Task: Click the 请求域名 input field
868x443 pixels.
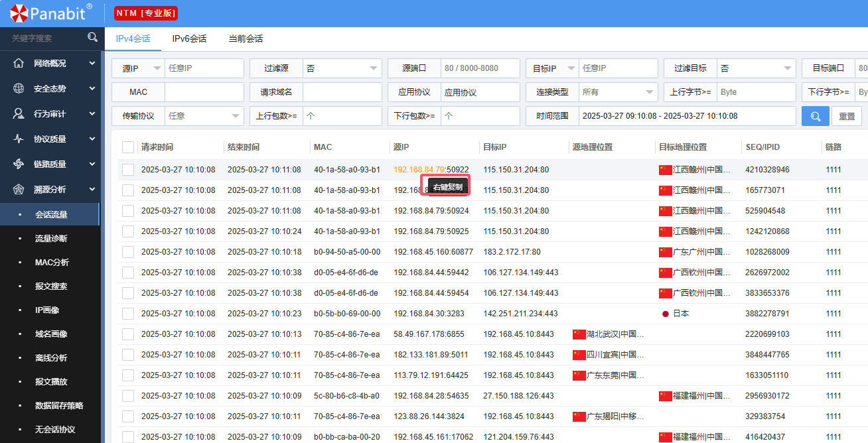Action: coord(342,92)
